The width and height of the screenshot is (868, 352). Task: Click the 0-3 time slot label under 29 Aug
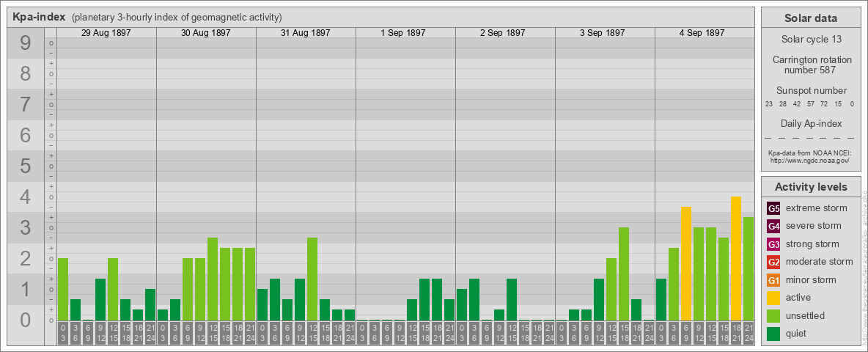[63, 334]
